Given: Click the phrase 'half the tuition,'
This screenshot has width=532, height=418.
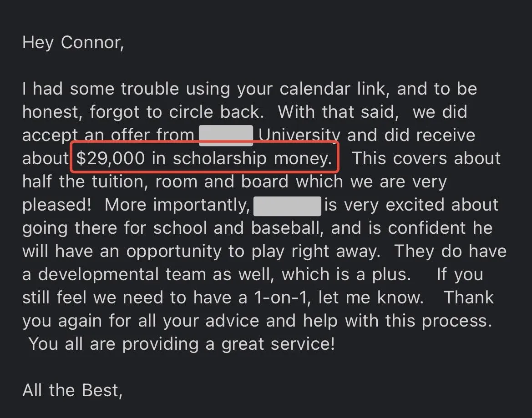Looking at the screenshot, I should click(x=86, y=182).
